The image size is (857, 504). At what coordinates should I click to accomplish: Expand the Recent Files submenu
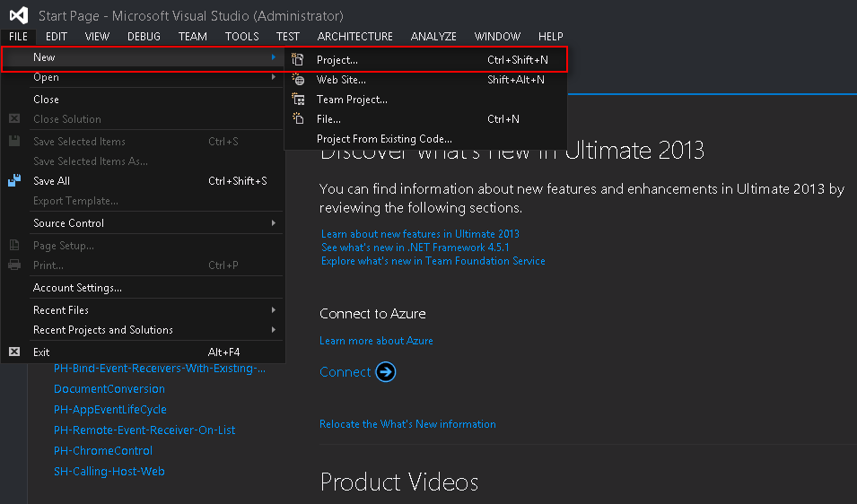pyautogui.click(x=274, y=310)
